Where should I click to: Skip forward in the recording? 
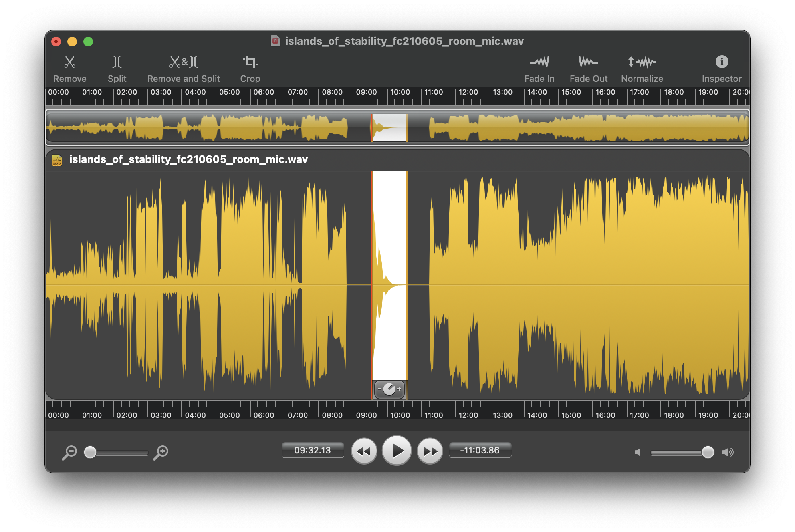(430, 450)
